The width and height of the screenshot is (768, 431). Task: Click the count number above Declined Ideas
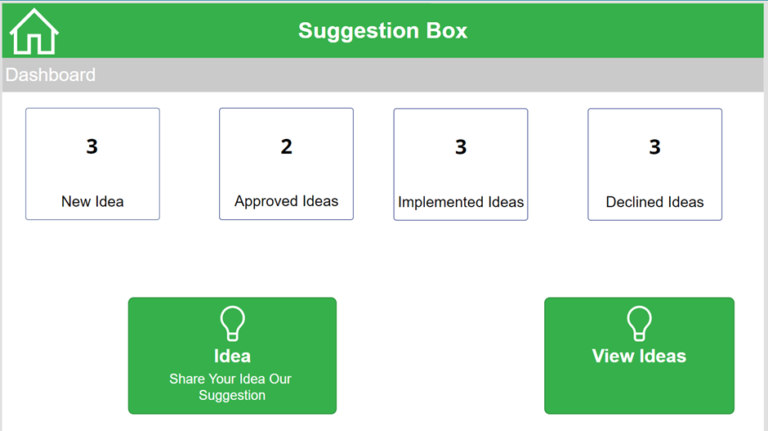point(654,147)
